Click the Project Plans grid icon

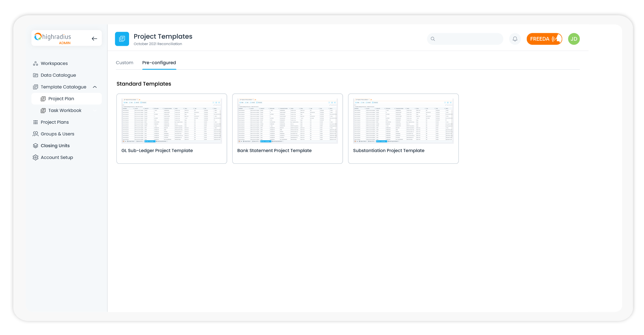[x=36, y=122]
